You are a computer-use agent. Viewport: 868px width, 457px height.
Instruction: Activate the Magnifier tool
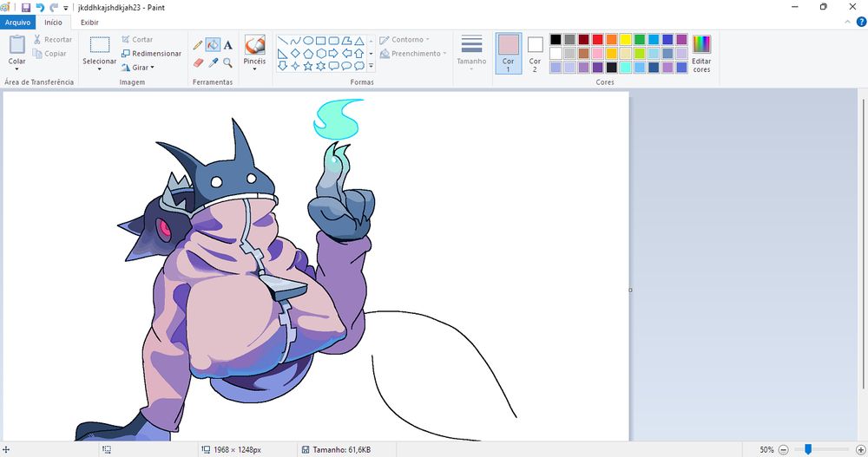[x=227, y=62]
